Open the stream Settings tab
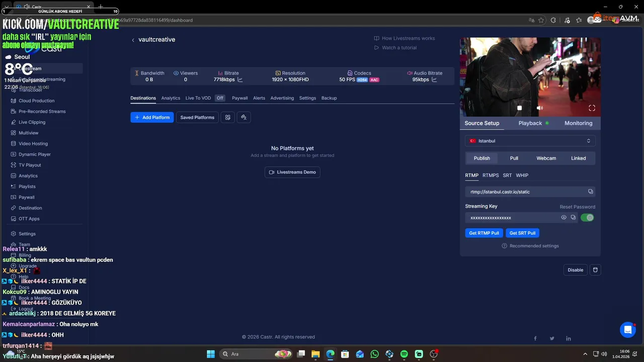This screenshot has height=362, width=644. 307,98
